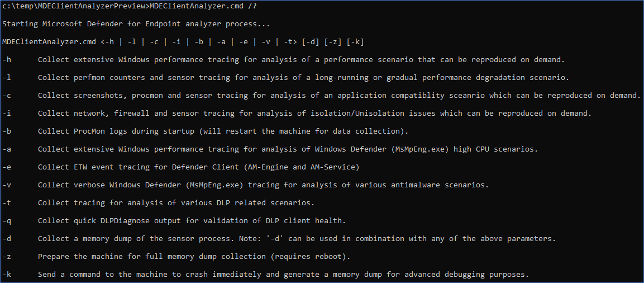Select the -l perfmon counters flag
This screenshot has height=283, width=644.
pos(7,77)
